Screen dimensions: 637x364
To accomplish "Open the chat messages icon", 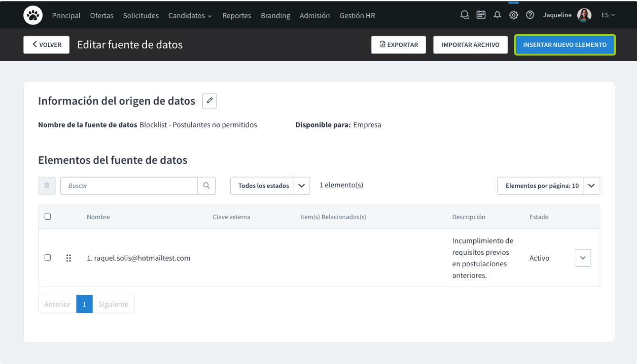I will tap(464, 15).
